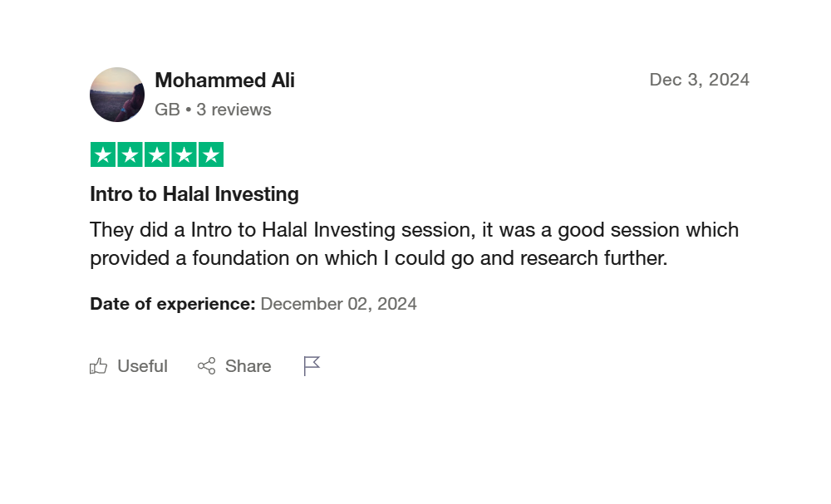The image size is (831, 504).
Task: Open the reviewer name Mohammed Ali
Action: 224,81
